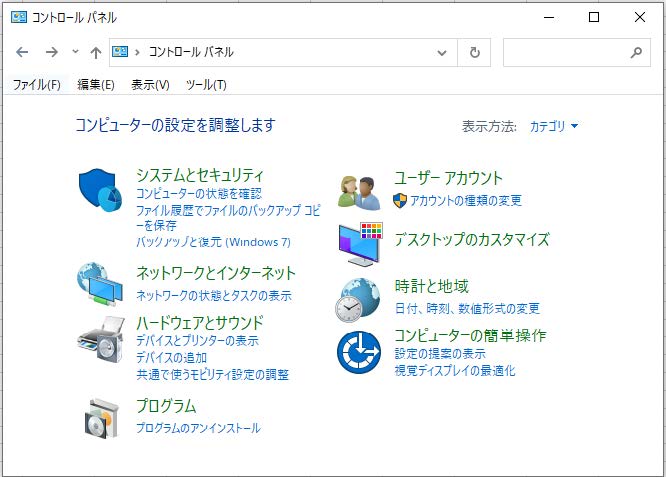Image resolution: width=666 pixels, height=477 pixels.
Task: Open recent locations dropdown next to forward arrow
Action: (76, 52)
